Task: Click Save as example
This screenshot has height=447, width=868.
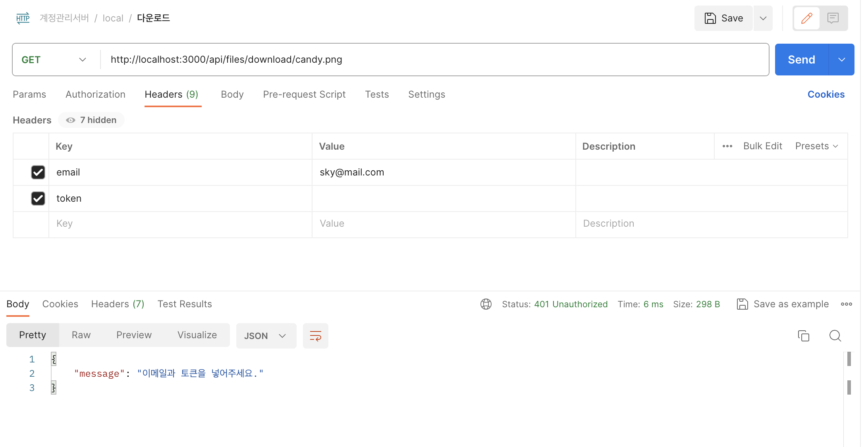Action: tap(783, 304)
